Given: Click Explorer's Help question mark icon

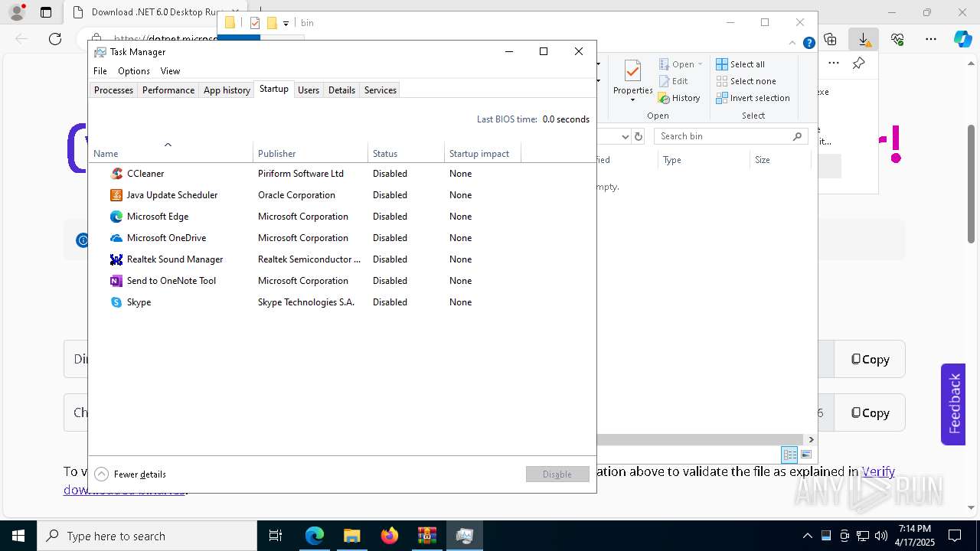Looking at the screenshot, I should pyautogui.click(x=808, y=43).
